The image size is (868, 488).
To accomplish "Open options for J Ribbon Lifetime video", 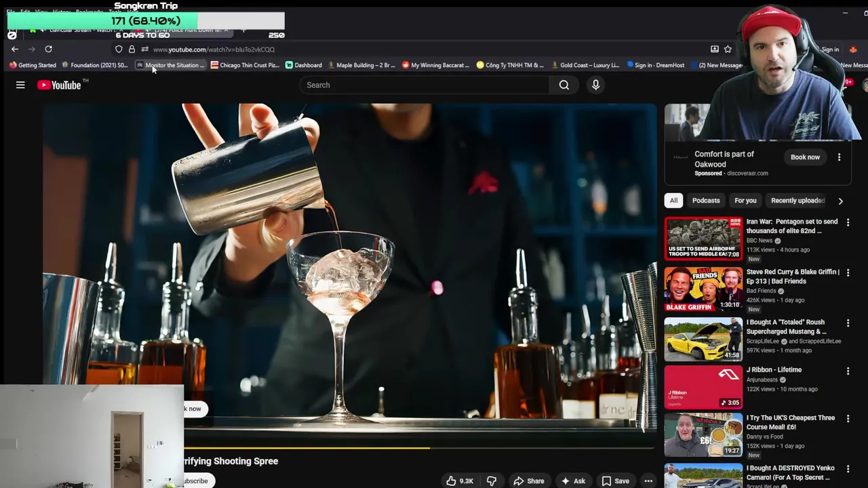I will [848, 371].
